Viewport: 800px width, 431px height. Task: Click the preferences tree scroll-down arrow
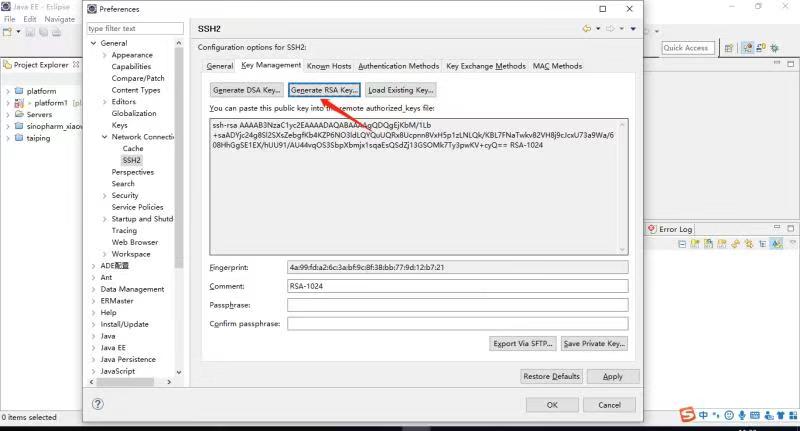tap(179, 372)
